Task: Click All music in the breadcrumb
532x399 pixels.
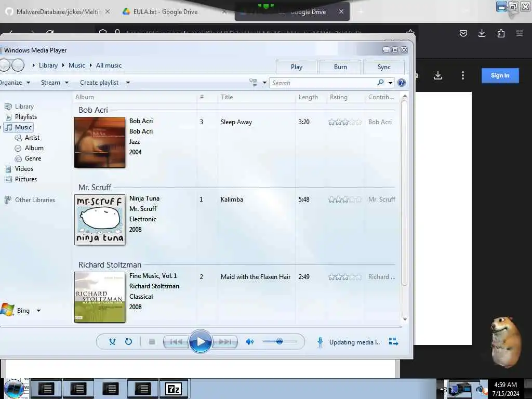Action: pyautogui.click(x=109, y=65)
